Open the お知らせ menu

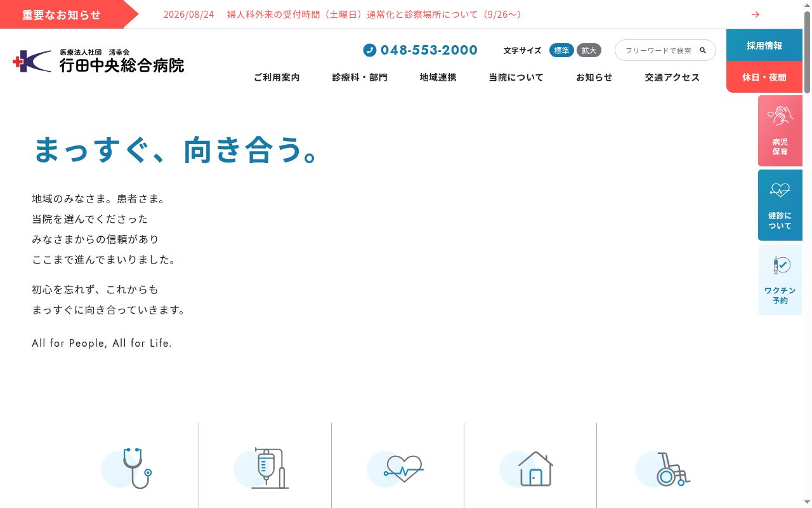[594, 77]
